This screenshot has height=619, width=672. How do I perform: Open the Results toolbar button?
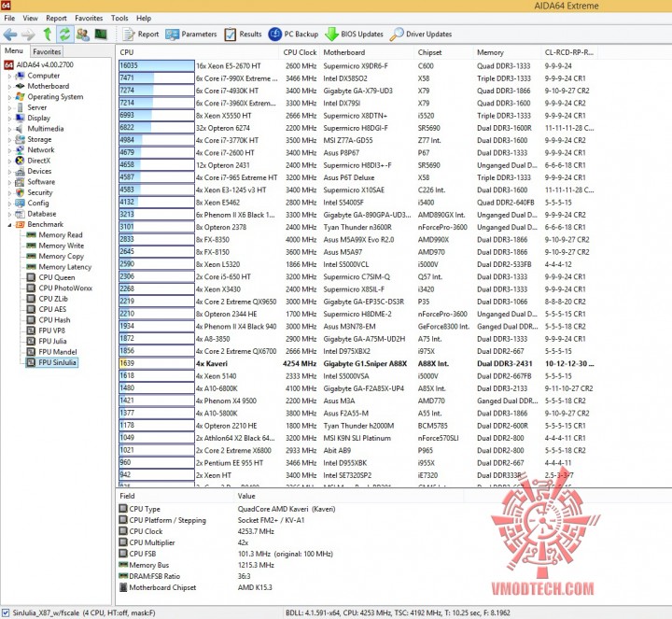pos(243,34)
